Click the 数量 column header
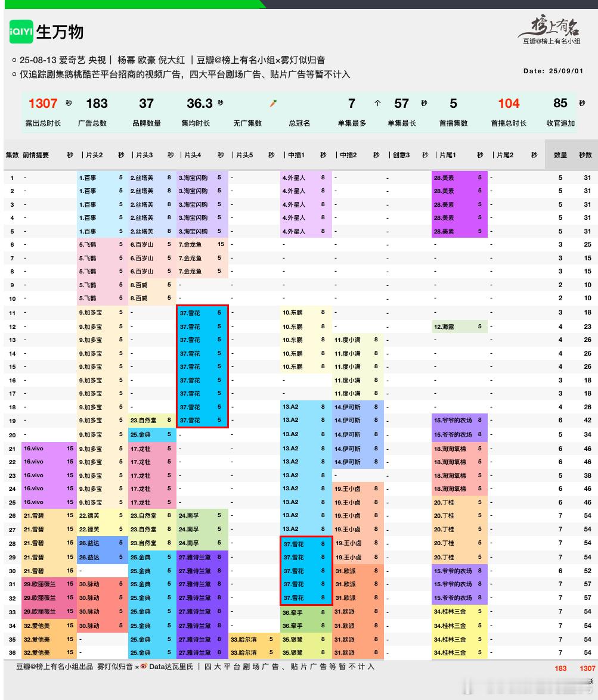 coord(560,155)
